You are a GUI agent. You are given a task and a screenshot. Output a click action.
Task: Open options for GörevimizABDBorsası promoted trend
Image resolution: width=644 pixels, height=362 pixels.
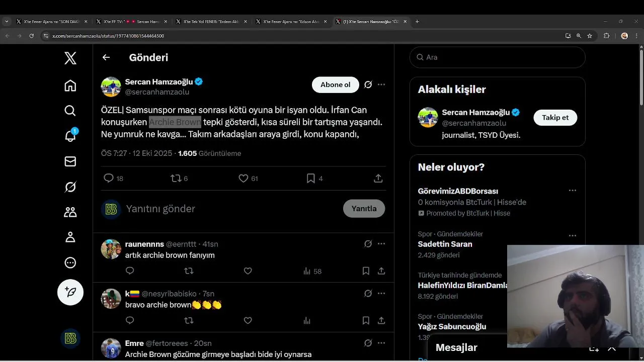tap(572, 191)
